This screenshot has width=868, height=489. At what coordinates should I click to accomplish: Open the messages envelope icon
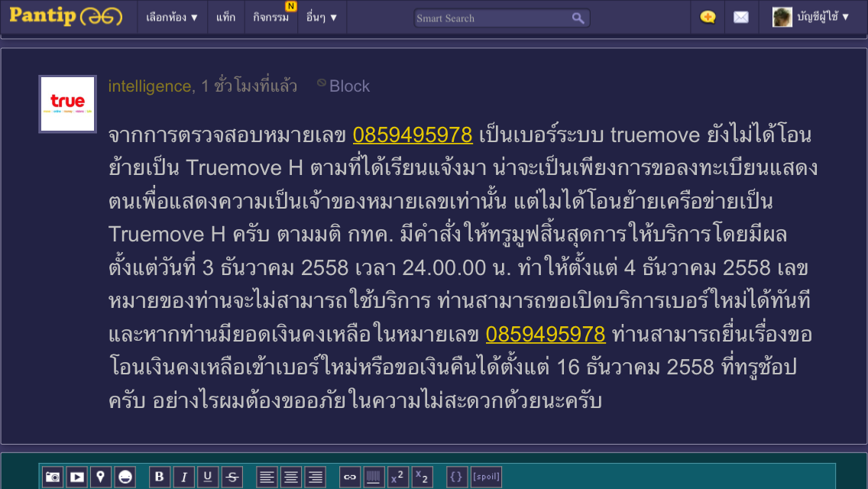point(740,17)
